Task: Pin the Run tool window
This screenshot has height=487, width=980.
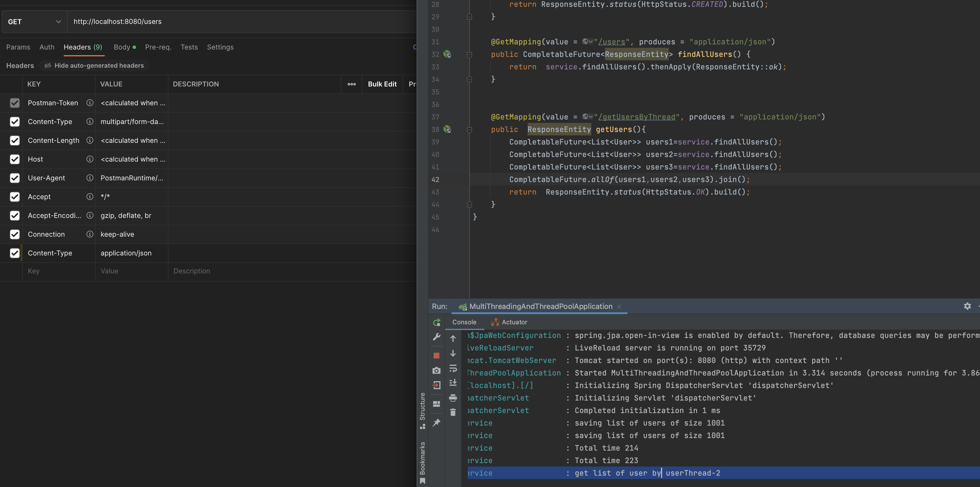Action: [436, 422]
